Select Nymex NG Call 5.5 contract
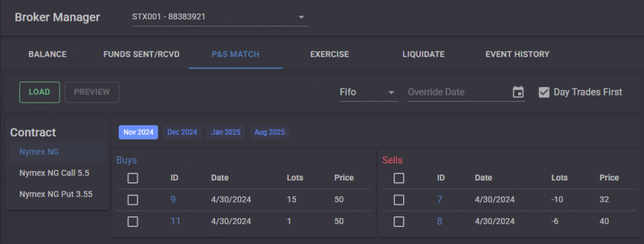The height and width of the screenshot is (244, 644). (x=54, y=173)
